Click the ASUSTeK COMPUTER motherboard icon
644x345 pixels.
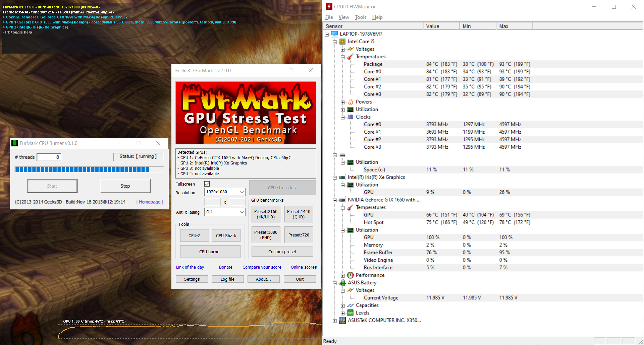(x=342, y=320)
